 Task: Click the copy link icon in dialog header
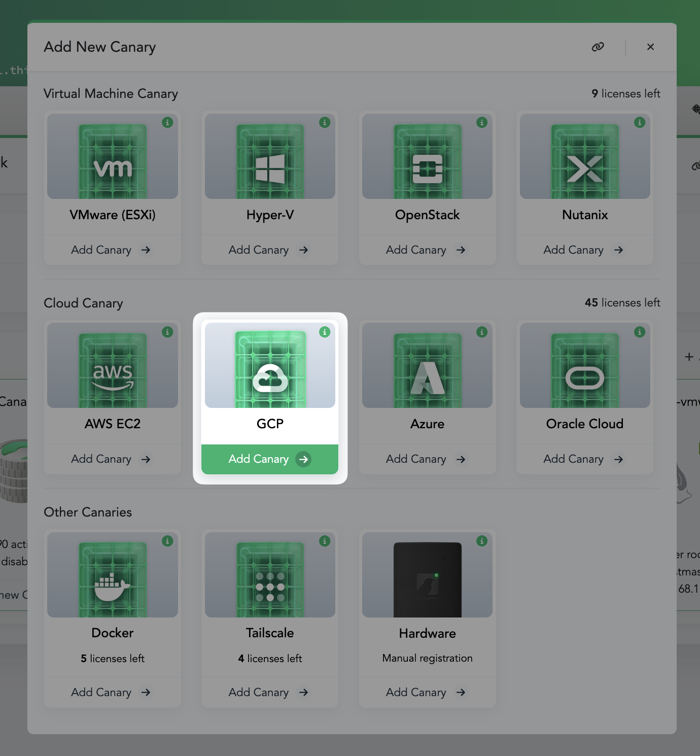(598, 47)
